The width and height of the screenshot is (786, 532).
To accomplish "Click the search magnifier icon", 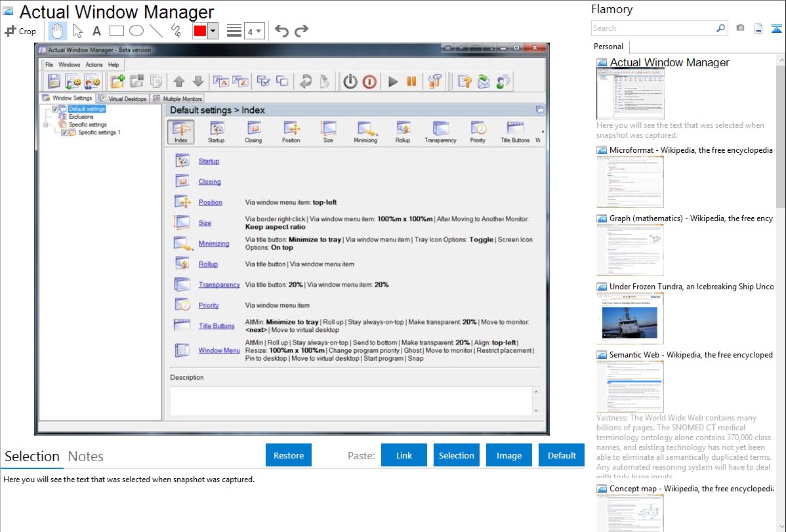I will [x=721, y=28].
